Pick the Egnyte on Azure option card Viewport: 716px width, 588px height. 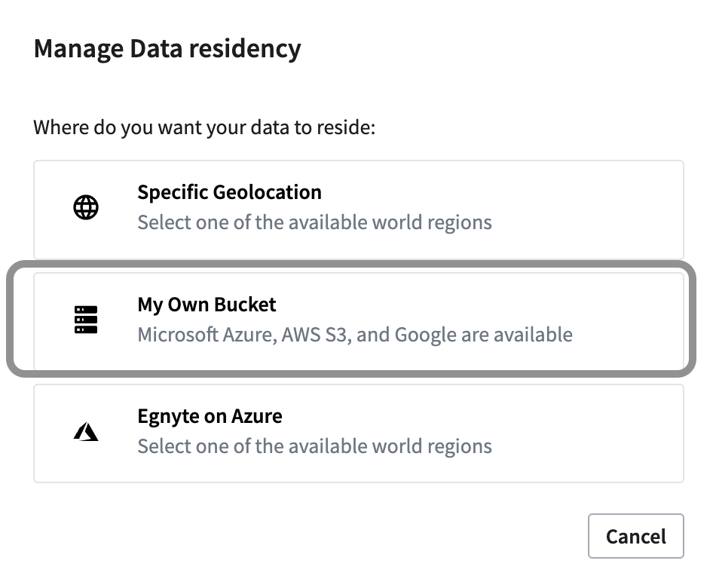pos(358,433)
